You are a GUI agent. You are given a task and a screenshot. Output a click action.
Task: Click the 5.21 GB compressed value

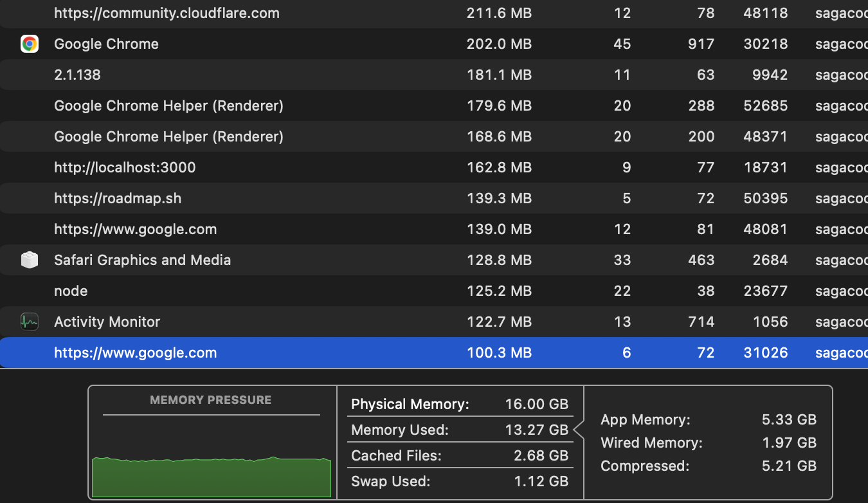[x=789, y=466]
